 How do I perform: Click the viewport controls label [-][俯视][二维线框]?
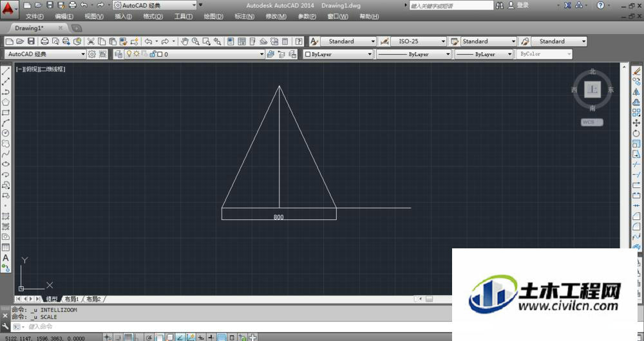click(41, 69)
